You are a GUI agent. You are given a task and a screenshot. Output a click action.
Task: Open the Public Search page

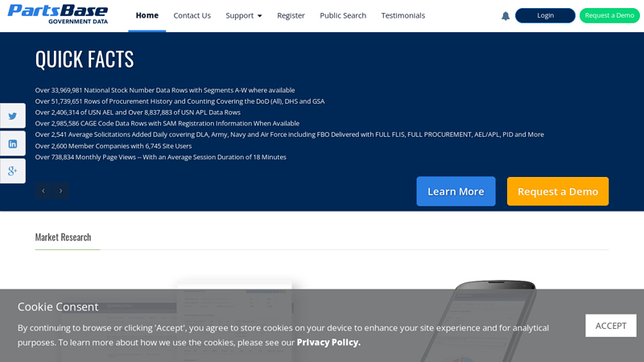343,15
